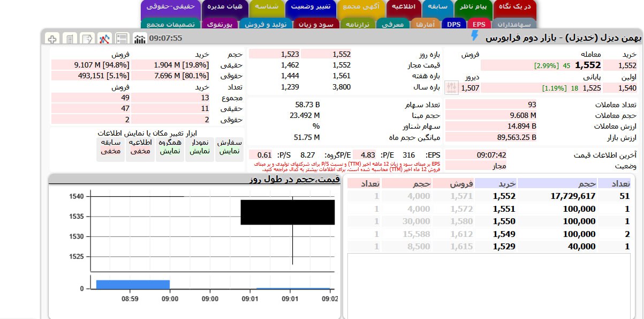Click the note-with-arrow icon in the toolbar
Viewport: 644px width, 319px height.
coord(87,39)
